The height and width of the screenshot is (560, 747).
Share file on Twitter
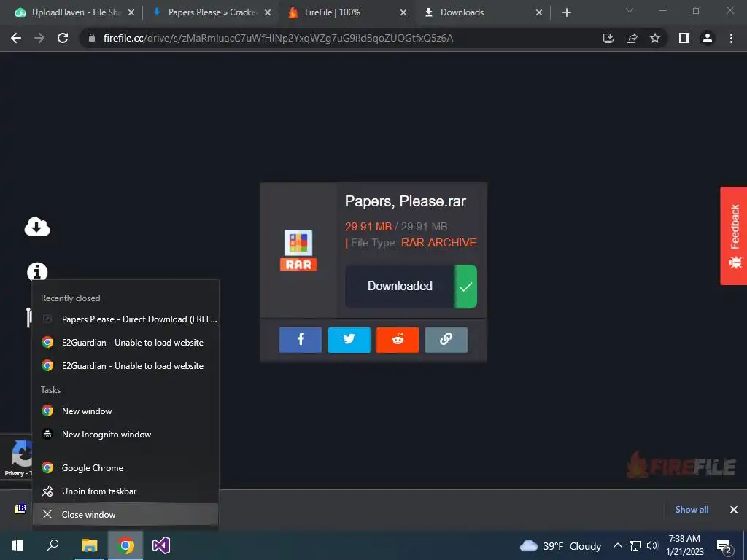click(x=349, y=340)
